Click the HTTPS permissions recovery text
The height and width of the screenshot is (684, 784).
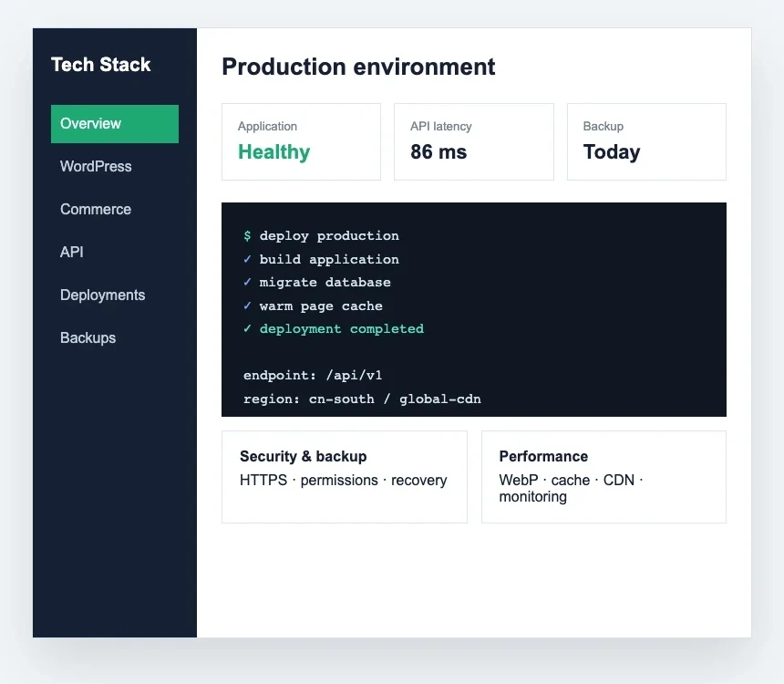click(x=343, y=481)
